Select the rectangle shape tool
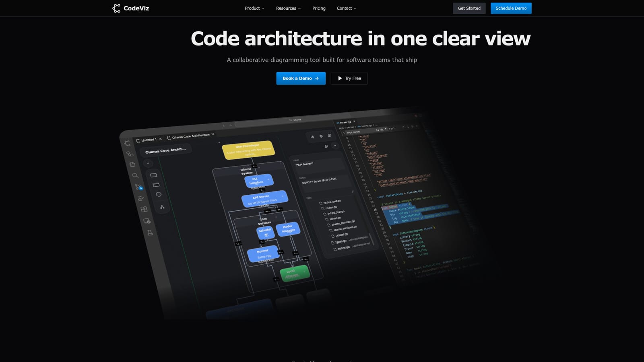The height and width of the screenshot is (362, 644). 153,175
